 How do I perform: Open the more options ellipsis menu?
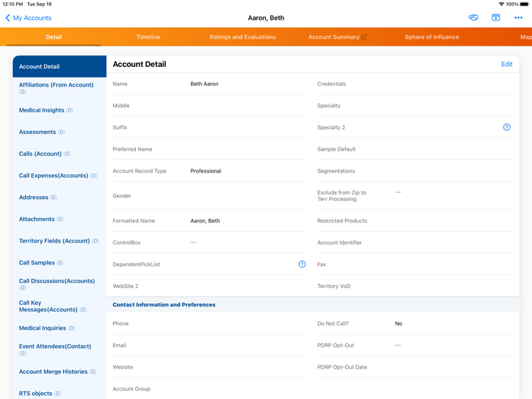[518, 17]
